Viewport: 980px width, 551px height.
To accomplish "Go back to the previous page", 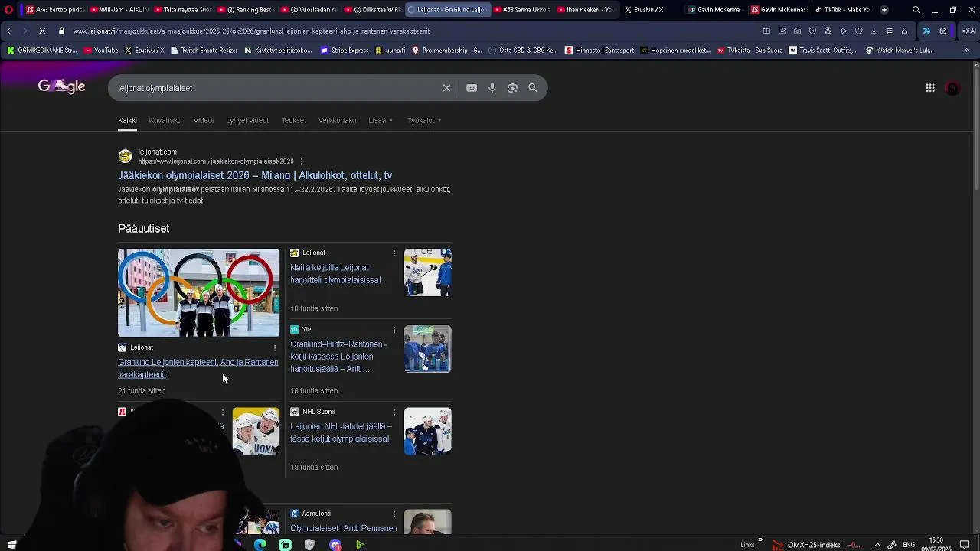I will point(8,31).
